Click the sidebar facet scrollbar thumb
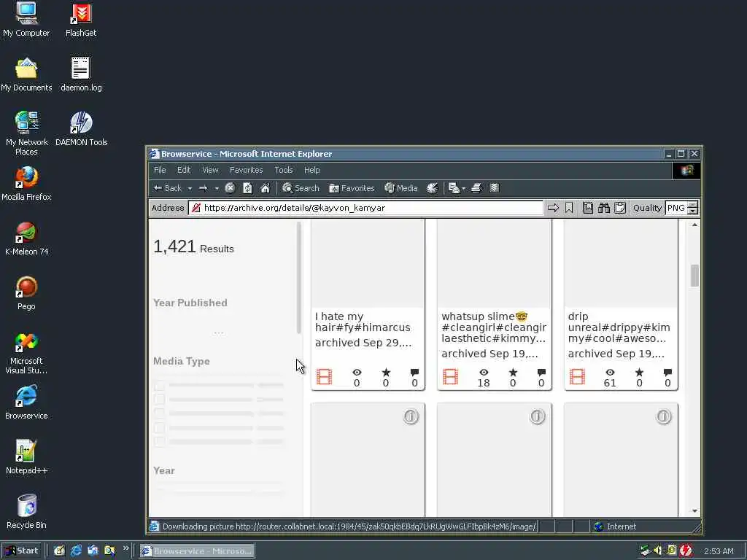Viewport: 747px width, 560px height. [x=298, y=278]
